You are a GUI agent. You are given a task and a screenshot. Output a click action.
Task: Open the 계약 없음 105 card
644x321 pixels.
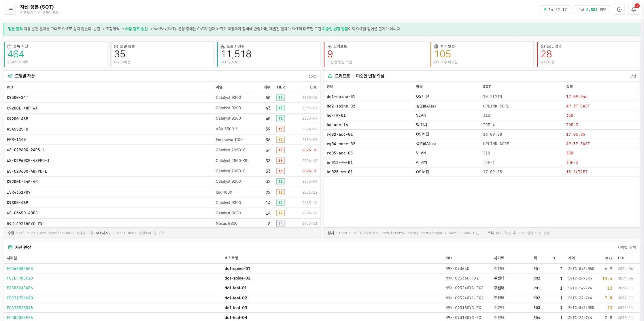pos(482,54)
